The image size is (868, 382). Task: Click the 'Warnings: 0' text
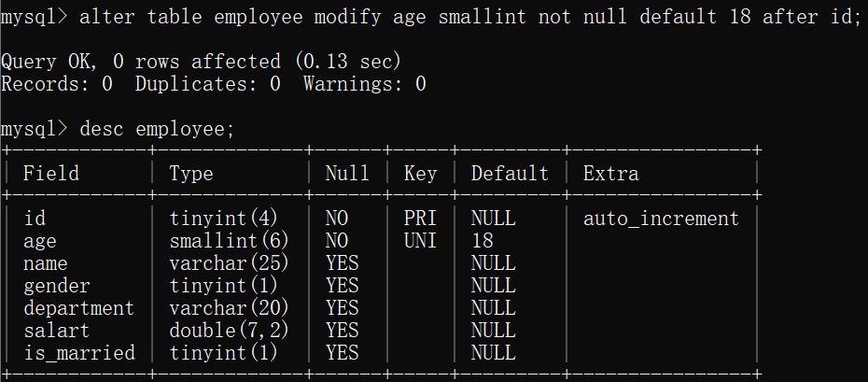(364, 84)
